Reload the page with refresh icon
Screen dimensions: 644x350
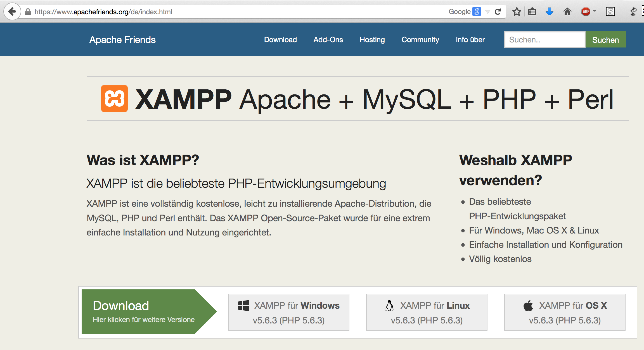pos(498,12)
